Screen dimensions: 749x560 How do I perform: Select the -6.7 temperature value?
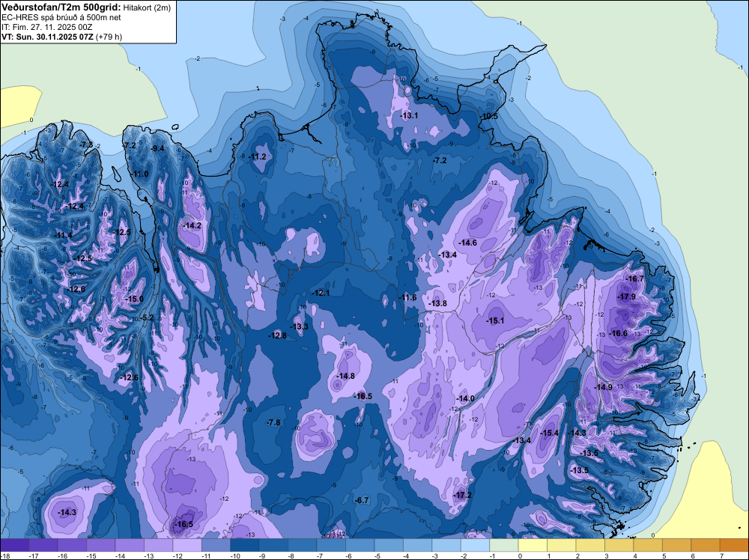click(x=362, y=500)
